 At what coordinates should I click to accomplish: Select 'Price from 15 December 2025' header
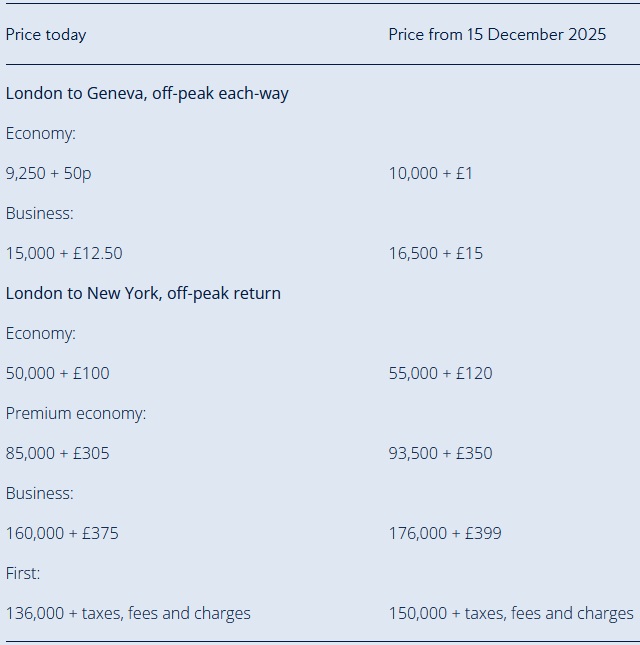pyautogui.click(x=497, y=34)
